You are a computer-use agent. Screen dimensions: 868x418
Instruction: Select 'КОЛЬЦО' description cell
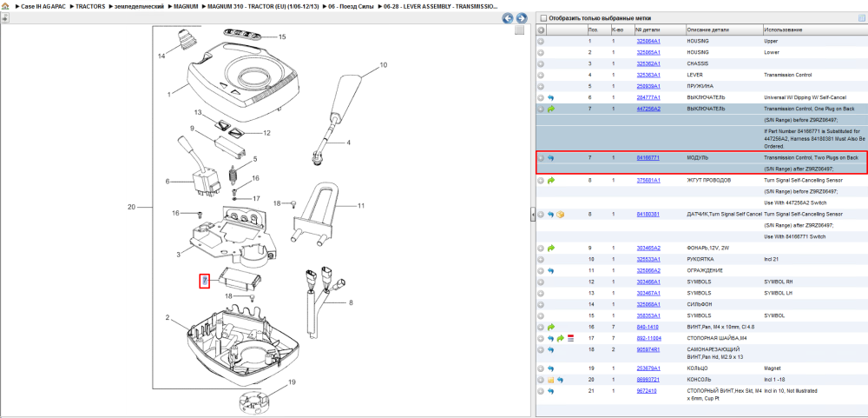tap(699, 368)
